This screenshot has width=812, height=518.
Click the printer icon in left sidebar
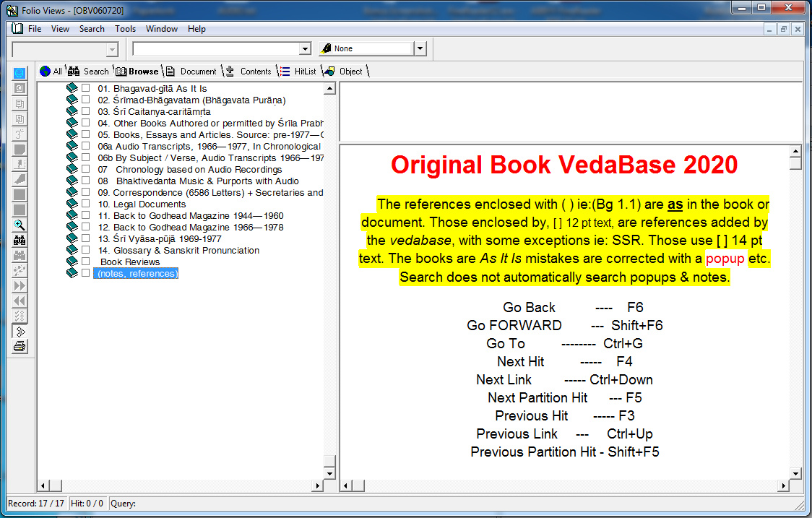click(x=20, y=346)
